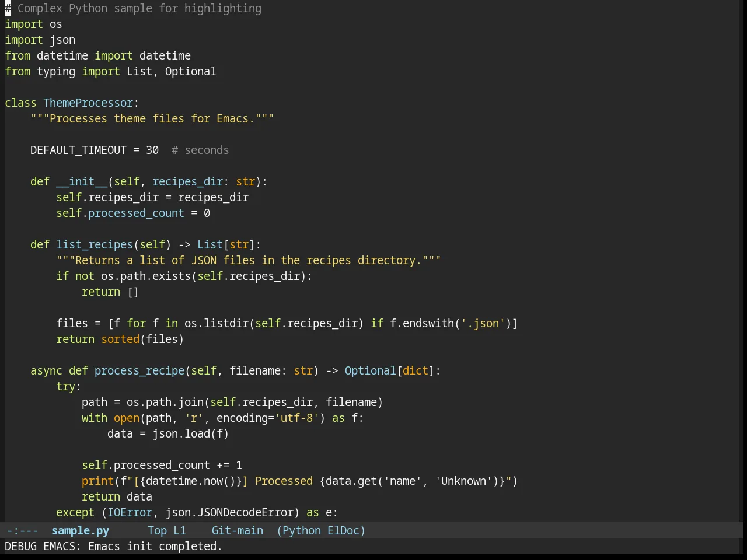Click the sample.py buffer name in mode line

(x=80, y=530)
